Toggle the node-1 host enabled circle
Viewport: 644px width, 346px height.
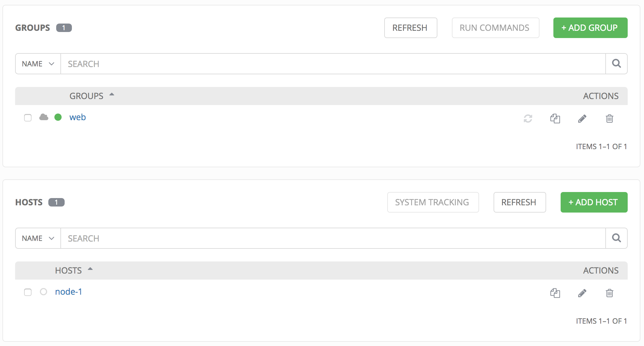point(43,292)
